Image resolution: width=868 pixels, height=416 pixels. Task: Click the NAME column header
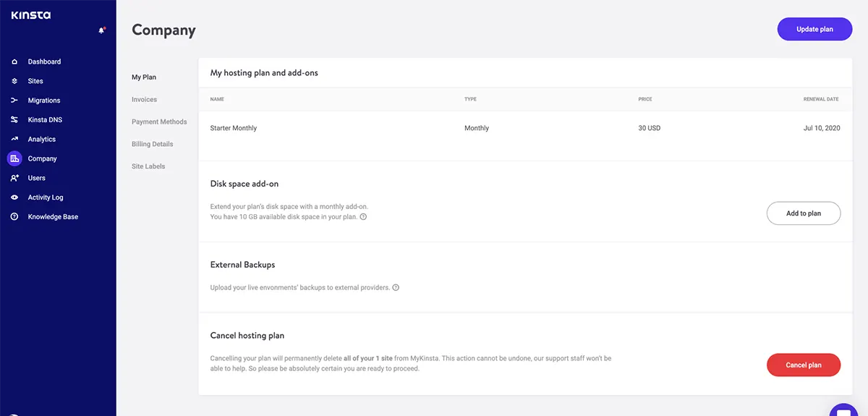[217, 99]
